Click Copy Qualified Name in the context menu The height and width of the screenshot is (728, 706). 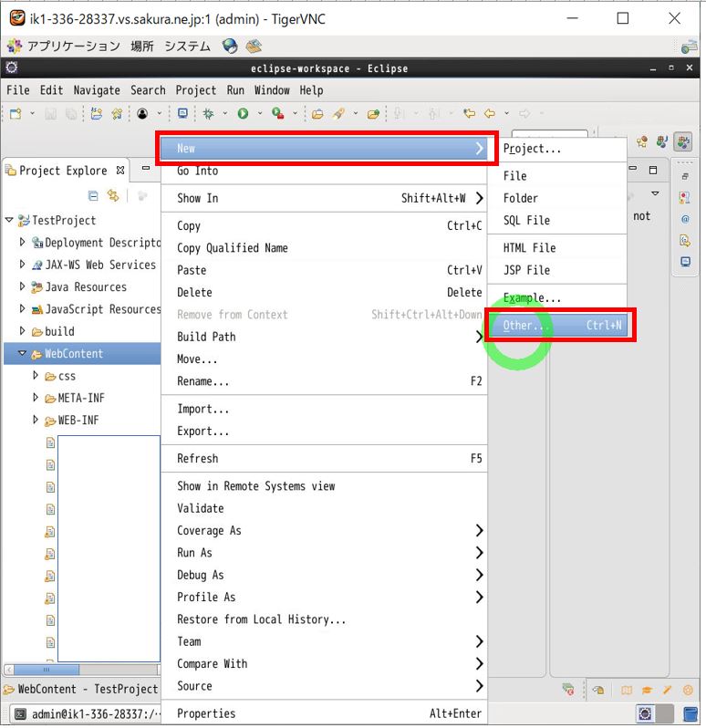[324, 248]
